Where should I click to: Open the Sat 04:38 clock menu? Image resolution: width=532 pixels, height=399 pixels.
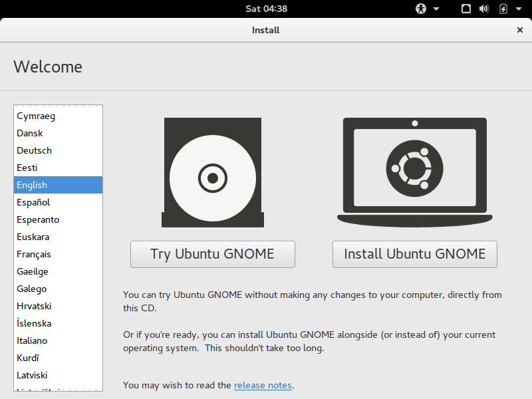(x=265, y=9)
